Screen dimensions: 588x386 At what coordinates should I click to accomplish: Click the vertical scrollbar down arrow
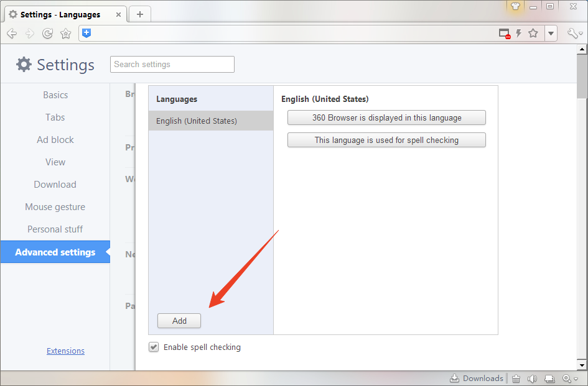click(x=582, y=364)
